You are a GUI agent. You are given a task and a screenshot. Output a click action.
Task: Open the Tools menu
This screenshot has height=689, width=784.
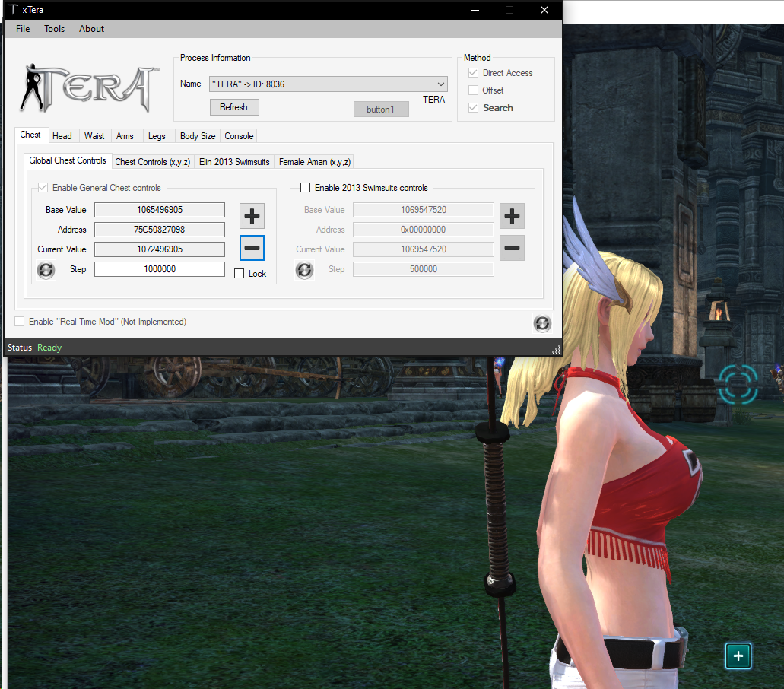[x=55, y=29]
